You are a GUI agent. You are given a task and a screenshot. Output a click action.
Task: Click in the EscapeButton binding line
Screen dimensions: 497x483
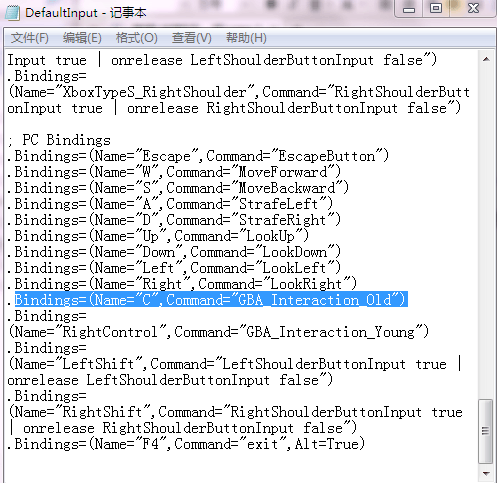coord(198,156)
